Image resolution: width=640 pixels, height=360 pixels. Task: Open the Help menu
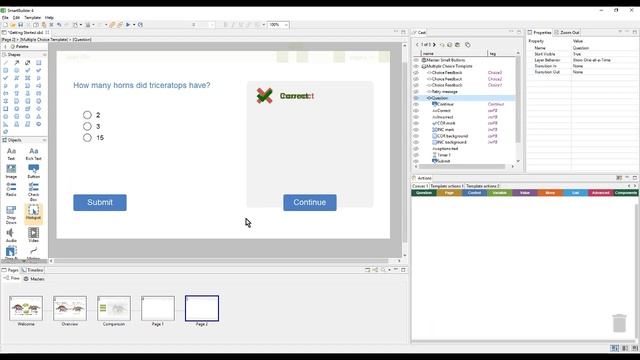[x=49, y=18]
